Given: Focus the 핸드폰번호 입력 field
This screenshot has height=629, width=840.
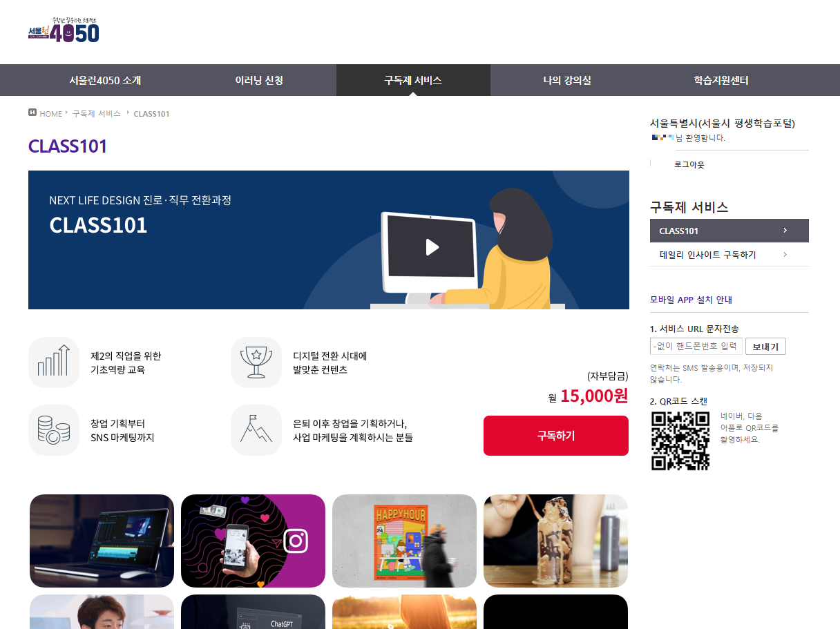Looking at the screenshot, I should pos(696,347).
